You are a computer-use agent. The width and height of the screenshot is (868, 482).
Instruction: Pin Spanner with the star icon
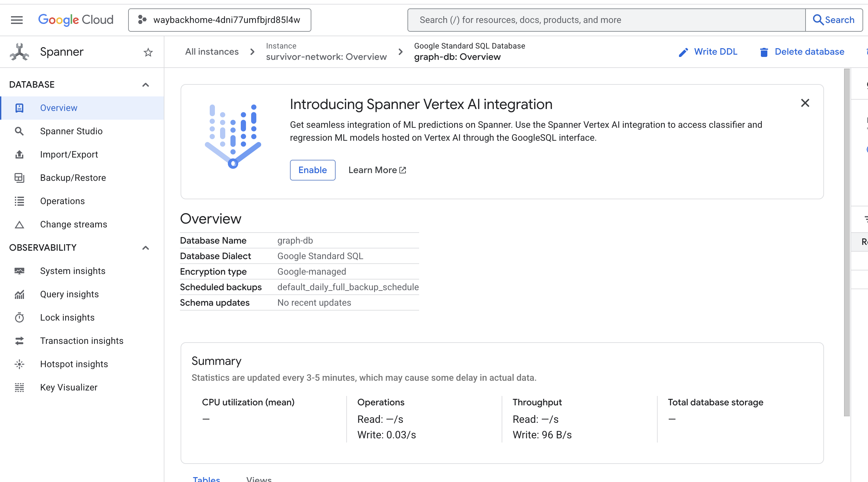point(148,52)
